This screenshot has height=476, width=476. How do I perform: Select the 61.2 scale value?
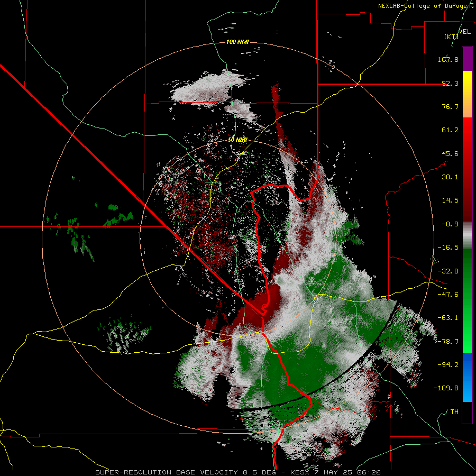pos(450,130)
